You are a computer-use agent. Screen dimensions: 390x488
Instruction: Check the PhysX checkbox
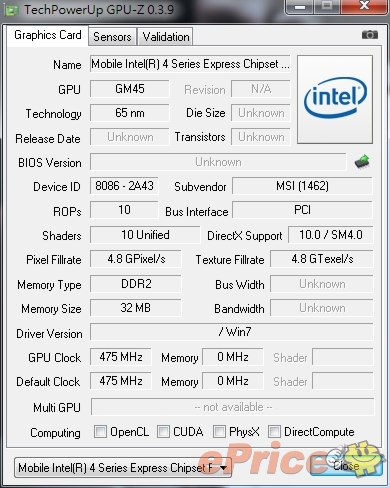click(219, 432)
